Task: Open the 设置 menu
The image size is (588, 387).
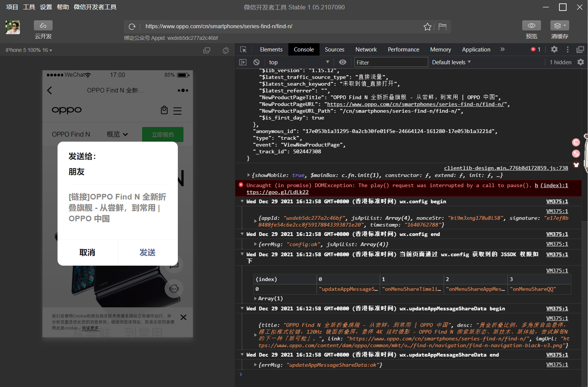Action: click(x=46, y=7)
